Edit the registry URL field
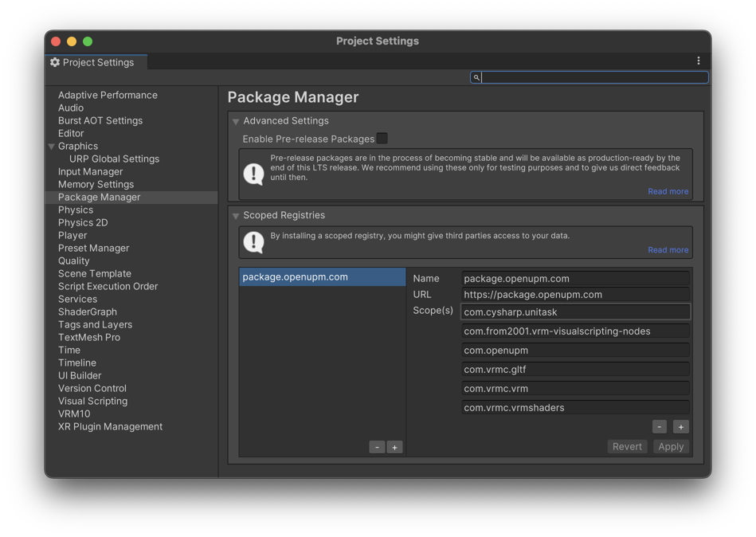756x537 pixels. 576,295
